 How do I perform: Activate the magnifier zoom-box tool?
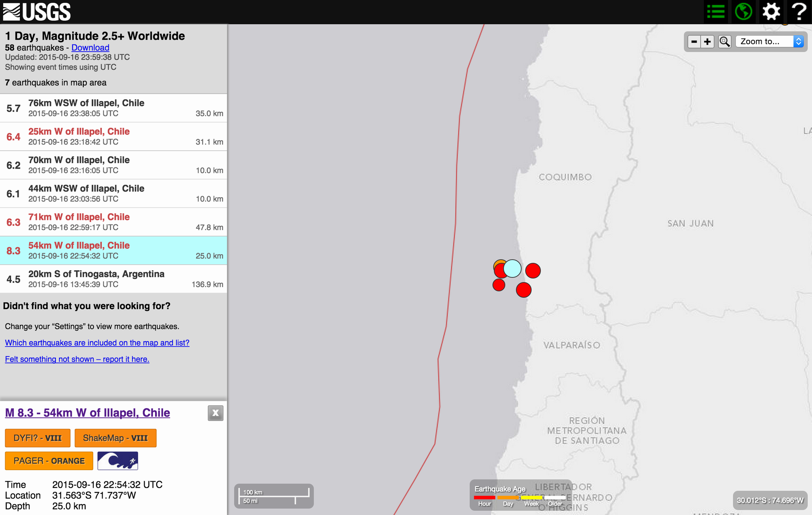point(724,42)
